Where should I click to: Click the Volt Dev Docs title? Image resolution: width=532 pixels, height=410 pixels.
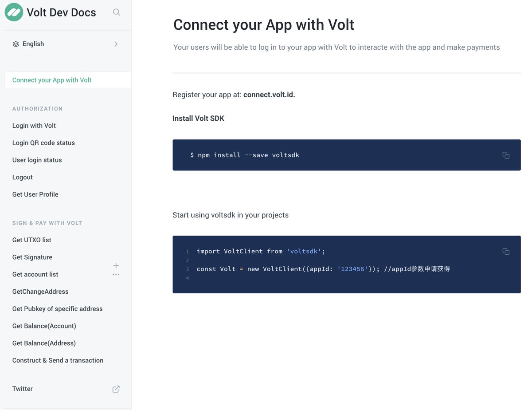point(61,12)
